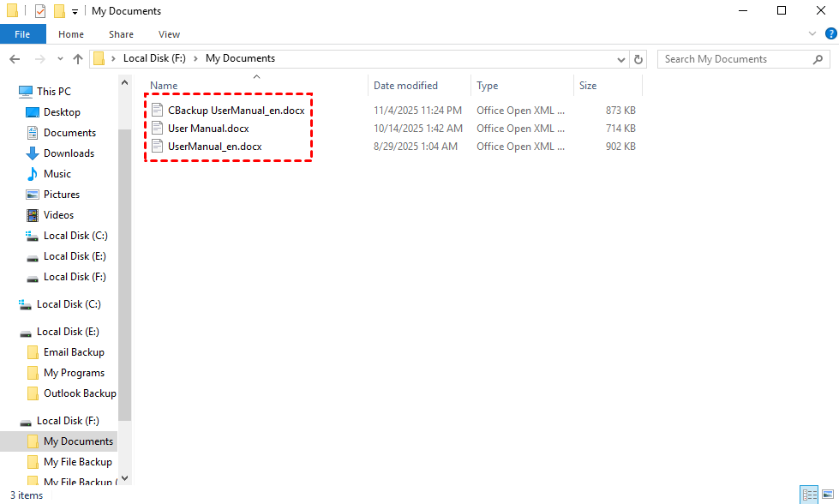Switch to Large icons view layout
Viewport: 839px width, 504px height.
pos(827,495)
